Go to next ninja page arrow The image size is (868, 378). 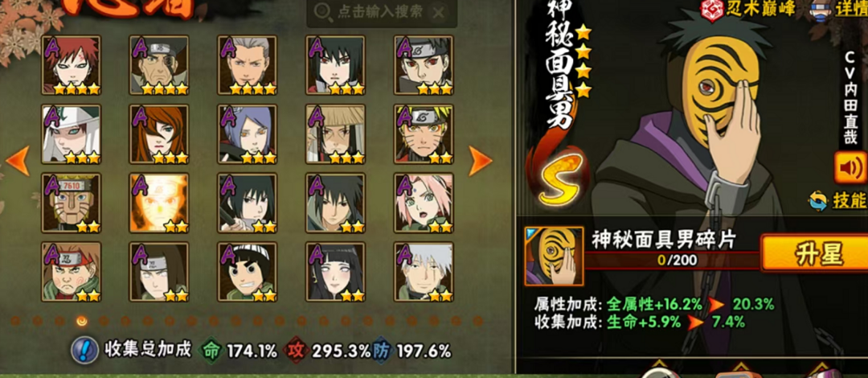click(480, 162)
